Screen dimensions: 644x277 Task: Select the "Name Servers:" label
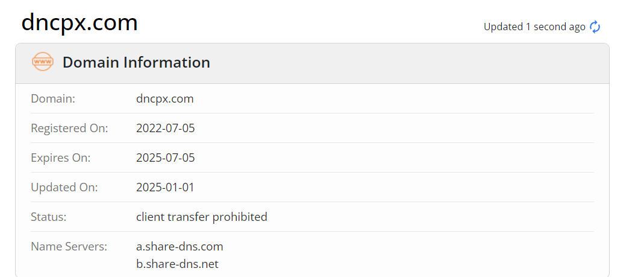[x=69, y=246]
